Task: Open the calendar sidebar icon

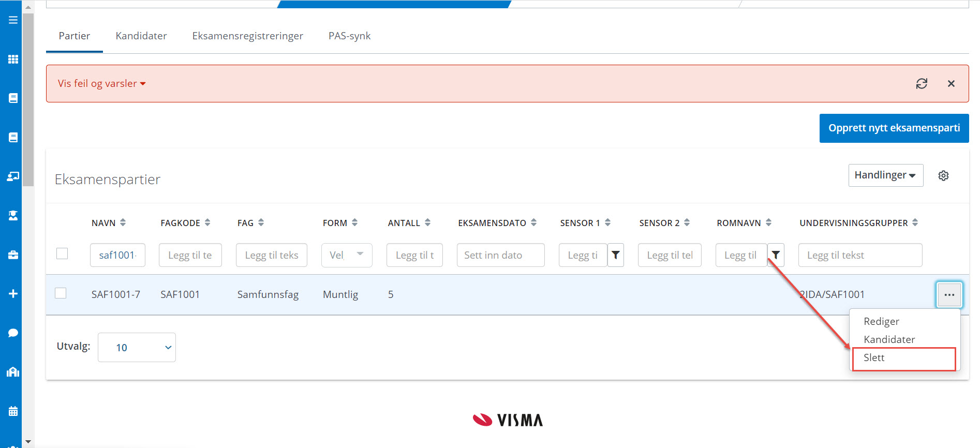Action: click(x=13, y=411)
